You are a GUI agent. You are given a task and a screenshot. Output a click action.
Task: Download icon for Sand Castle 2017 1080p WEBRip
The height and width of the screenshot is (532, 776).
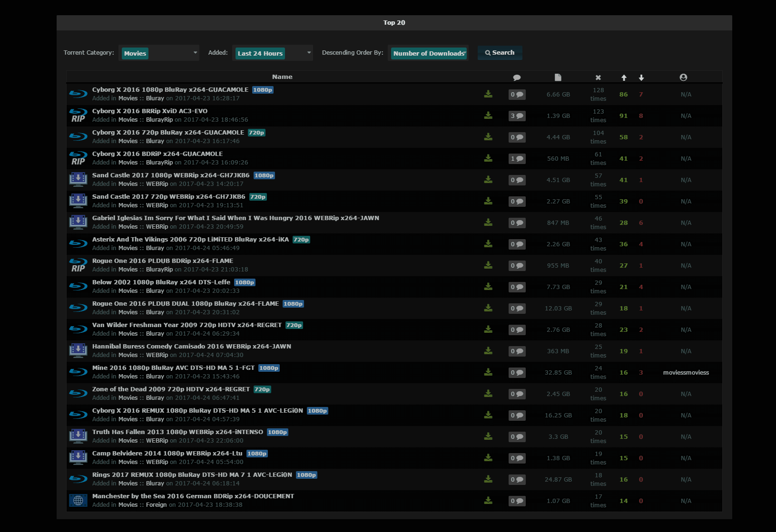coord(488,180)
